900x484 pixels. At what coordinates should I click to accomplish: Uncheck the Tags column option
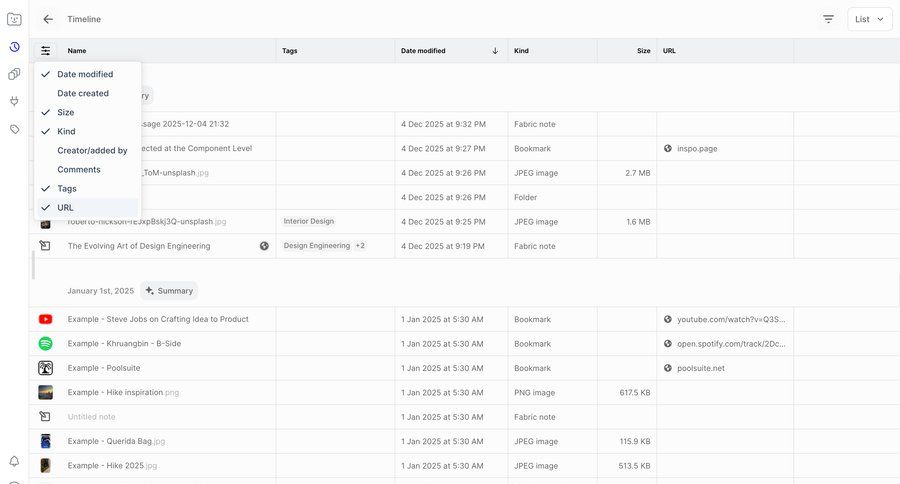(x=88, y=188)
